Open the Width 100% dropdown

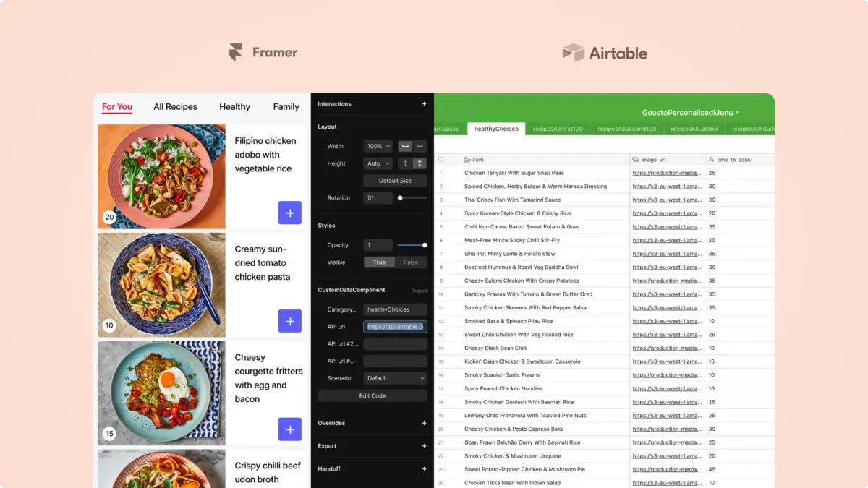[378, 146]
